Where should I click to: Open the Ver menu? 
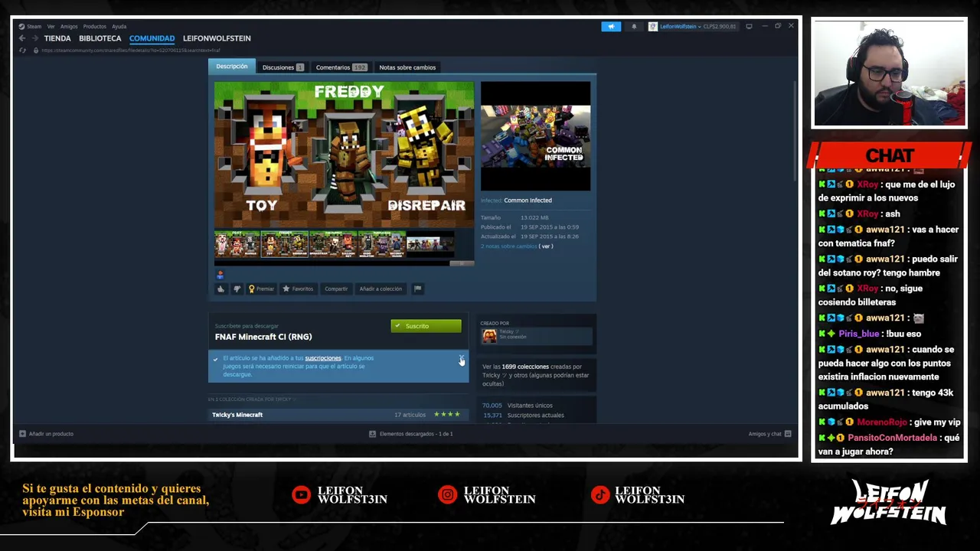tap(51, 26)
